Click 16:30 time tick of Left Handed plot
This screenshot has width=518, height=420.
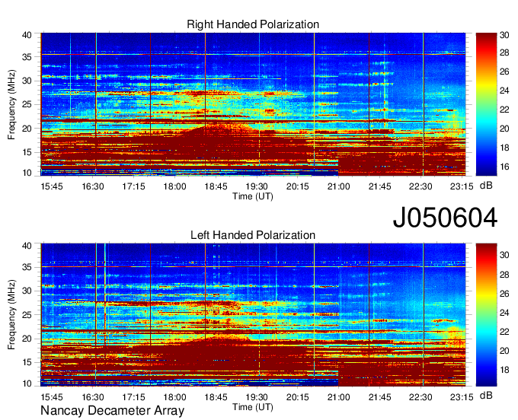point(93,397)
